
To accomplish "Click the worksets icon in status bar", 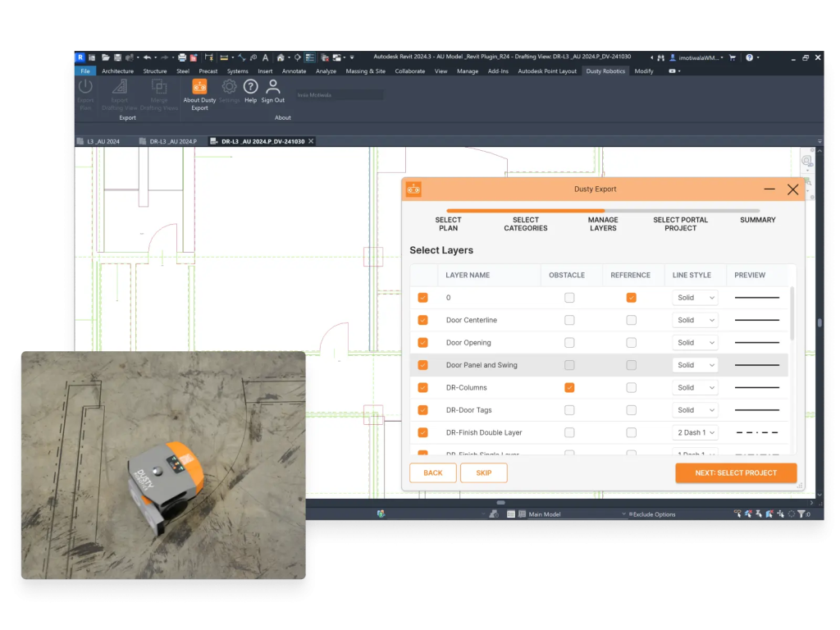I will tap(381, 514).
